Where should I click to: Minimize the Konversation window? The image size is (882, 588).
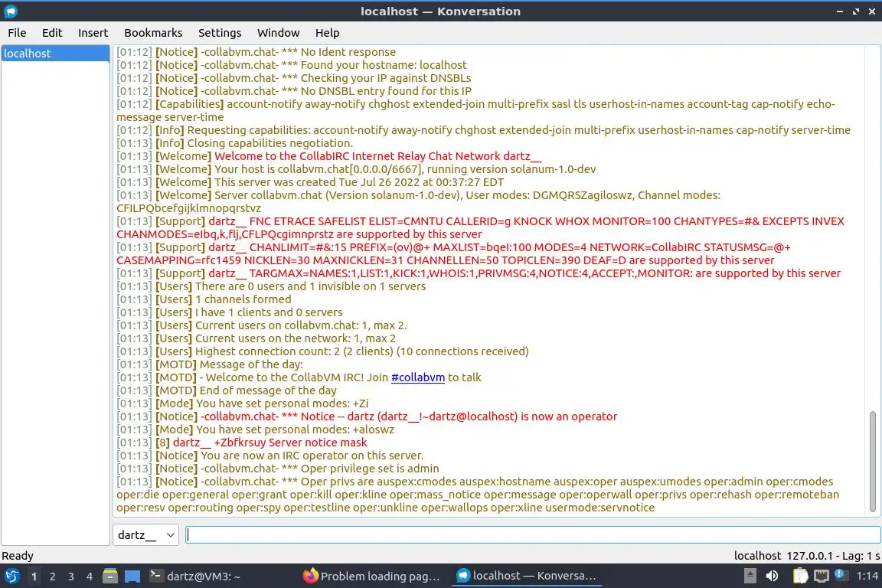coord(840,11)
